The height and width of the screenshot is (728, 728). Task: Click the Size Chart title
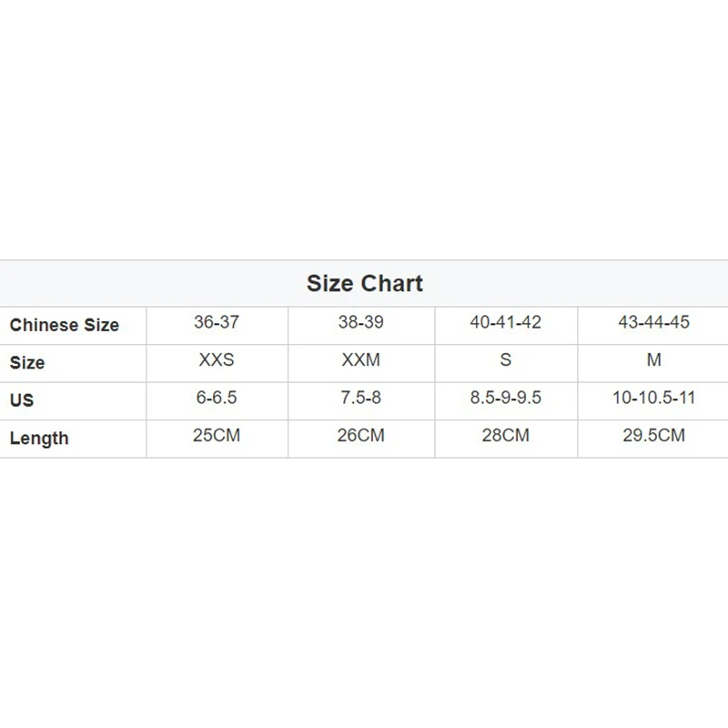tap(364, 283)
